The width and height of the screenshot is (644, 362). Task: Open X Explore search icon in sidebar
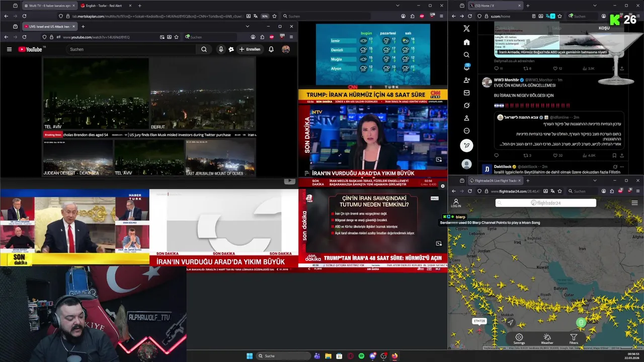(466, 55)
